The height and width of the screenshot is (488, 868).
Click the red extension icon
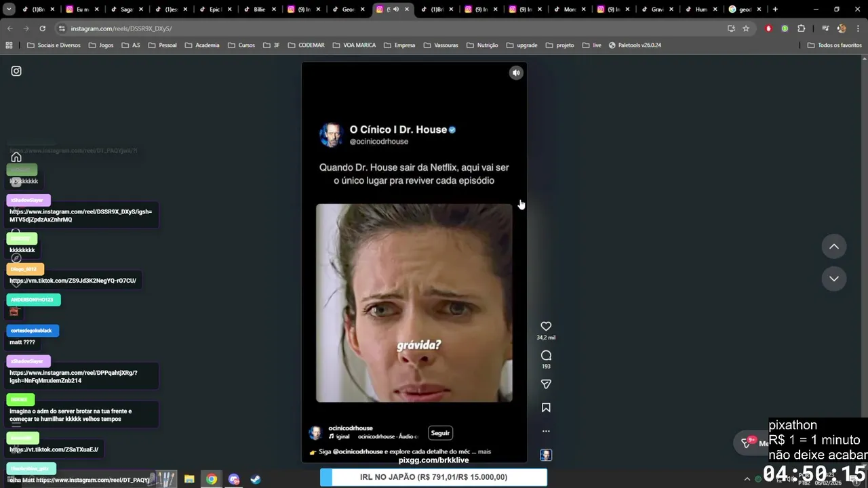coord(768,28)
